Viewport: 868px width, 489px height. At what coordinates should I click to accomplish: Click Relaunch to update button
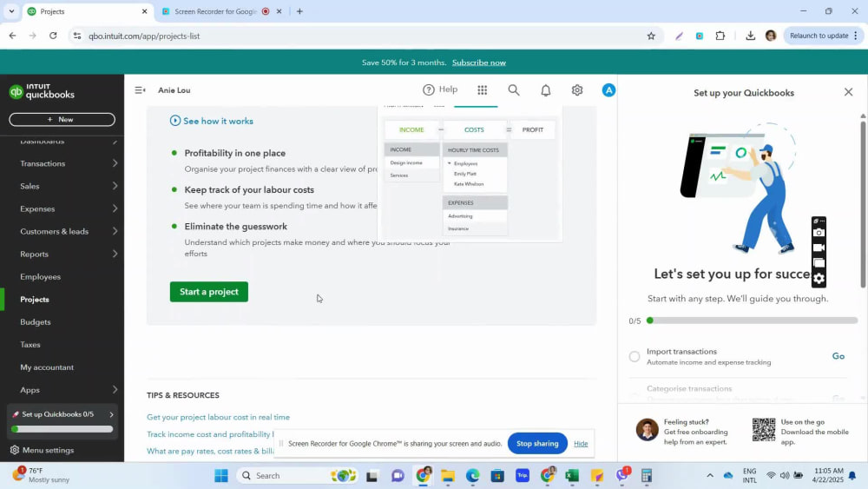[823, 36]
